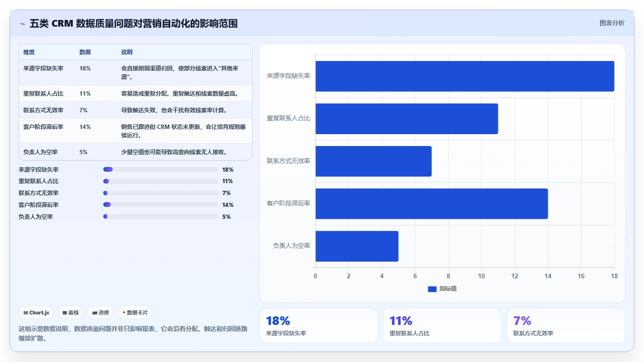Click the 5% value beside the progress bar

point(226,217)
